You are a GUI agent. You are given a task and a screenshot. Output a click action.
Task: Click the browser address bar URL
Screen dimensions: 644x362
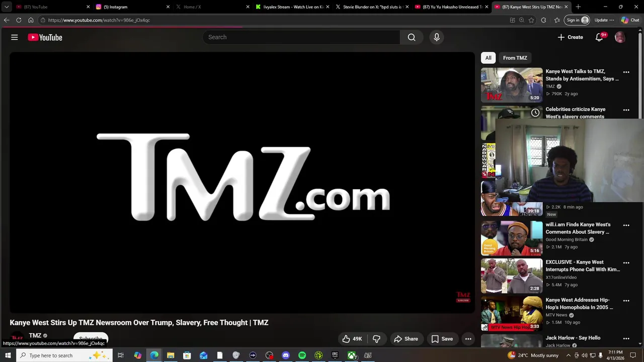point(99,20)
